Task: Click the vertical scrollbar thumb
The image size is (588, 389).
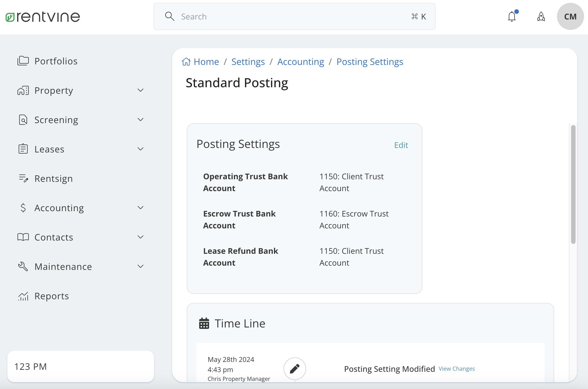Action: [x=573, y=184]
